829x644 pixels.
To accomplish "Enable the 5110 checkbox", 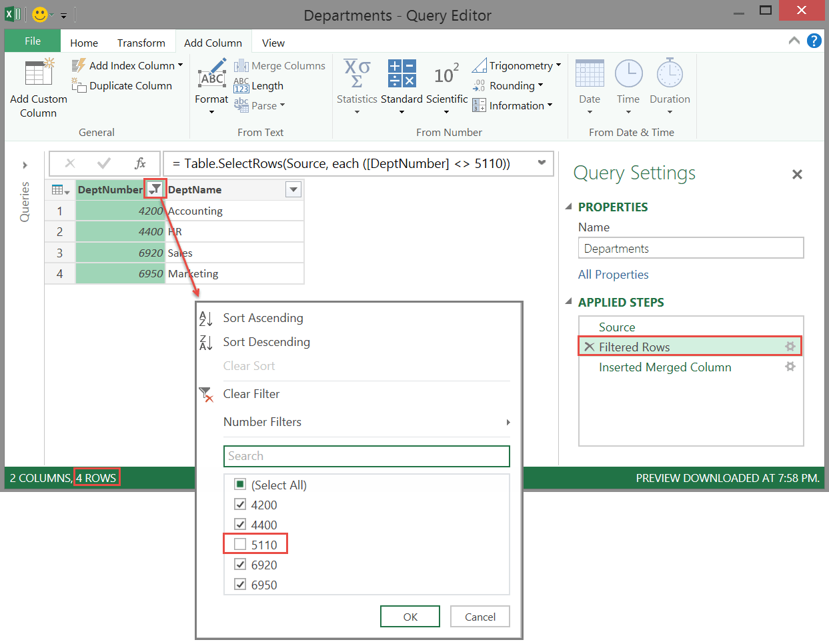I will pos(240,544).
